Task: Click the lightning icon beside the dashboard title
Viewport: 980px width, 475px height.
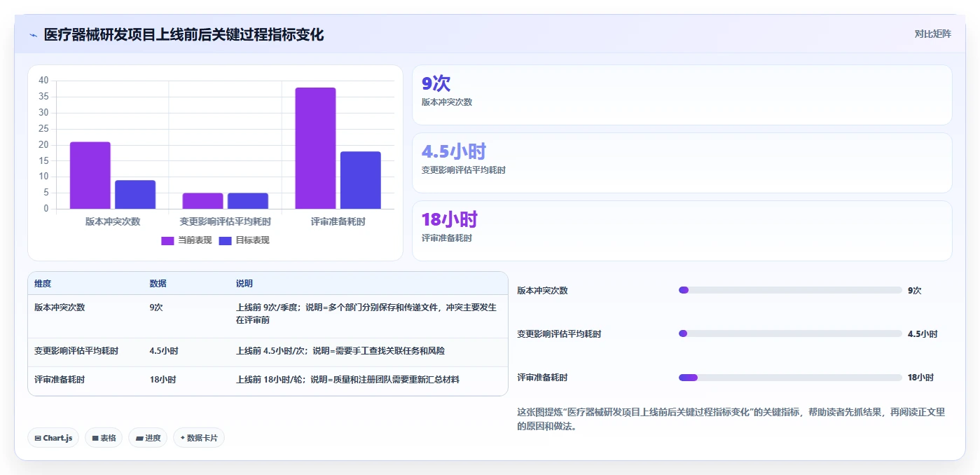Action: 33,35
